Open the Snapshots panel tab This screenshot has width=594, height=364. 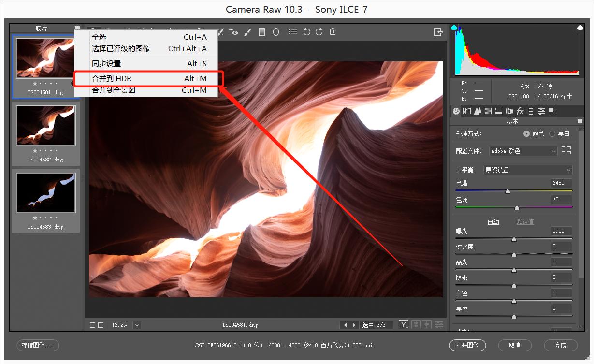click(552, 111)
